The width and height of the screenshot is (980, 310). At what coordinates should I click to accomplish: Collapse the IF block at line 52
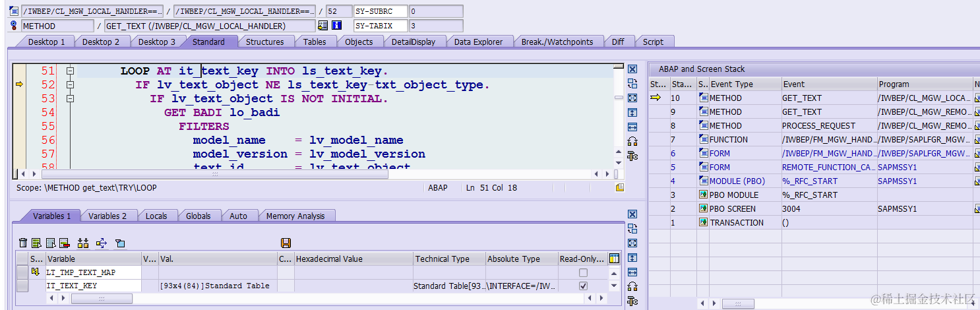(x=70, y=84)
